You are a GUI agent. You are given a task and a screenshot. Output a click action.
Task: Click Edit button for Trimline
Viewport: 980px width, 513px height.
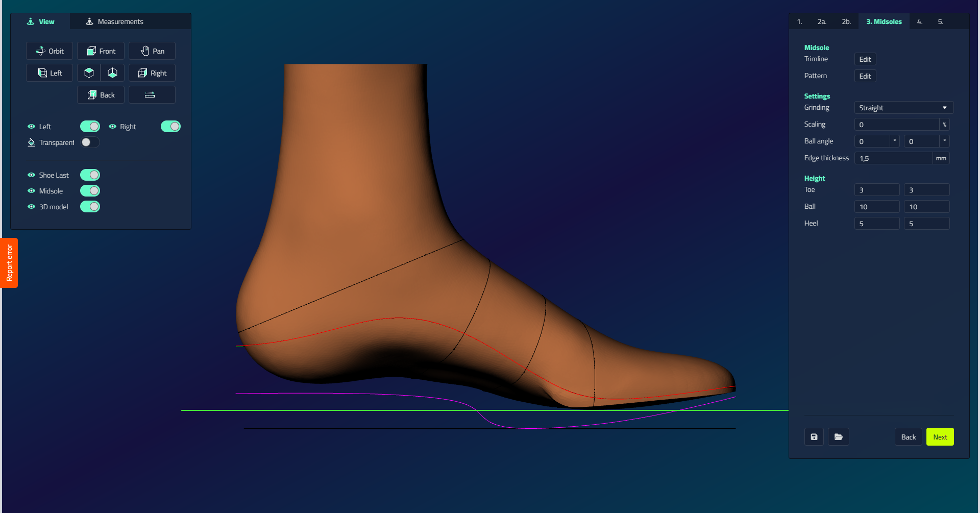(865, 59)
